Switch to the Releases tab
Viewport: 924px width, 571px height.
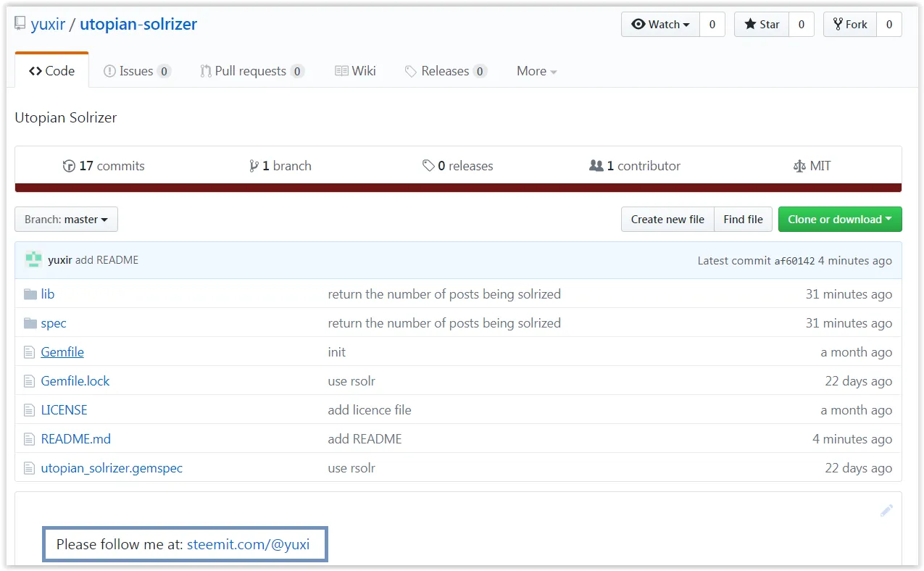[x=446, y=71]
